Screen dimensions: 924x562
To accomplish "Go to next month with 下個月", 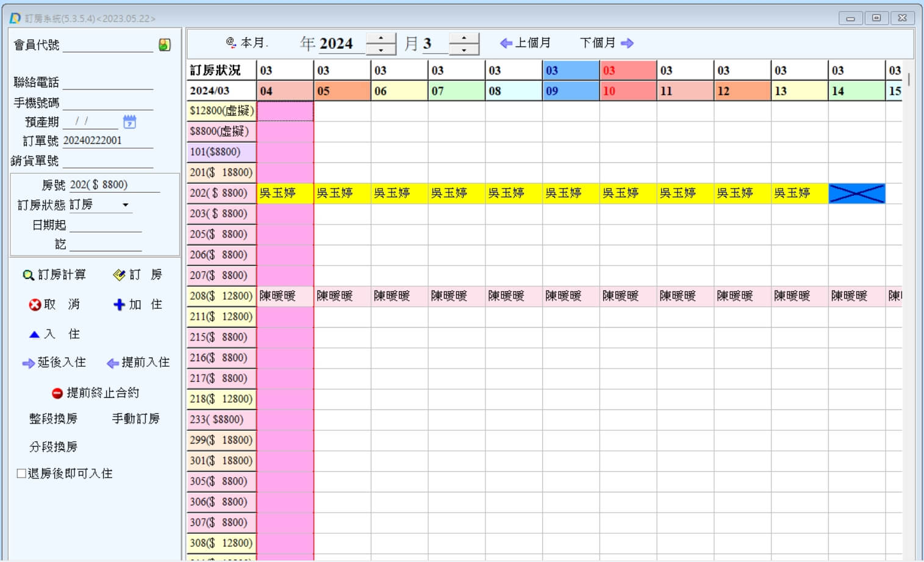I will pos(607,43).
